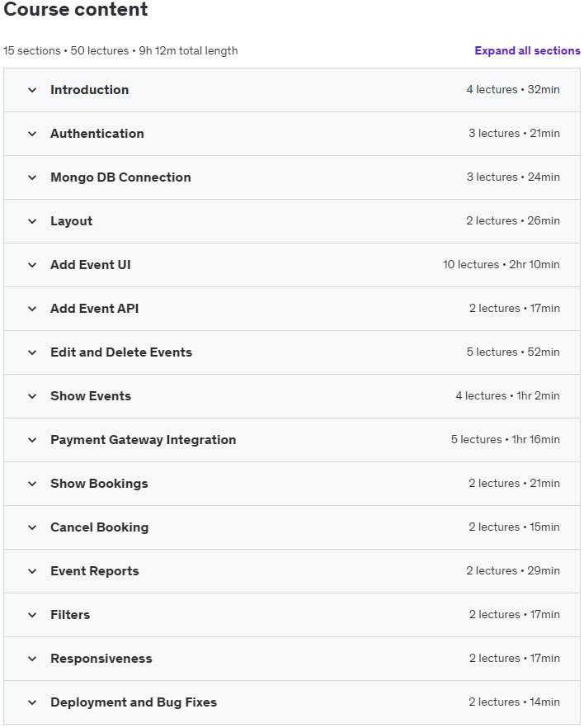Open the Event Reports section title

coord(95,571)
